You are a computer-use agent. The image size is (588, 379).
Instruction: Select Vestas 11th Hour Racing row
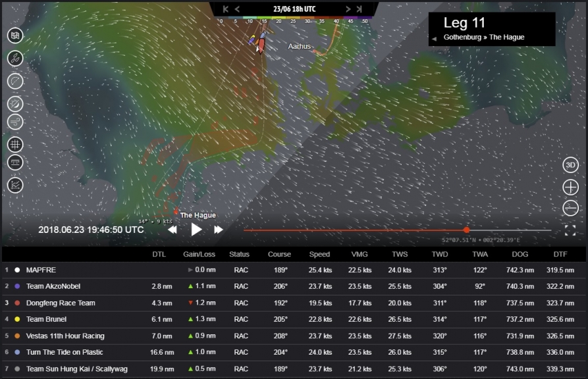pyautogui.click(x=294, y=336)
